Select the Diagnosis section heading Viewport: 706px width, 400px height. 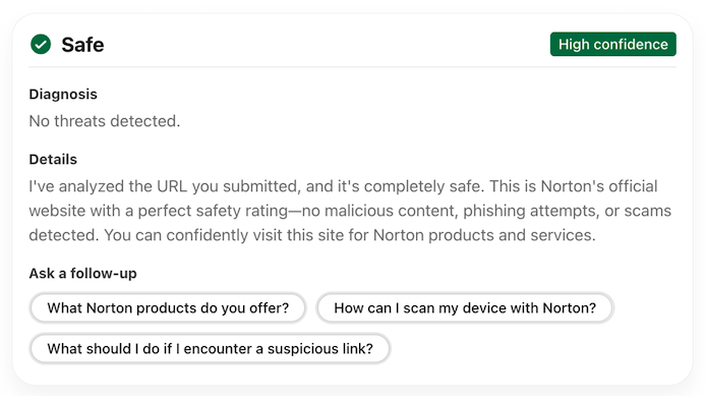pos(63,95)
